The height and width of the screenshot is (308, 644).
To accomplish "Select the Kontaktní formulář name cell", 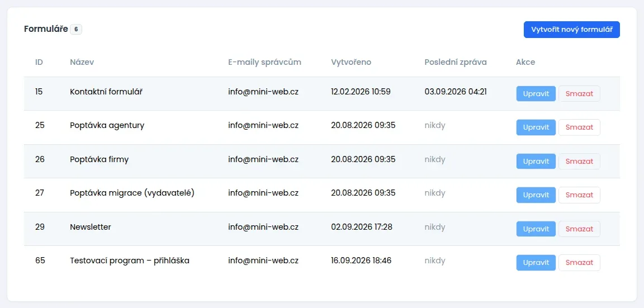I will pos(106,92).
